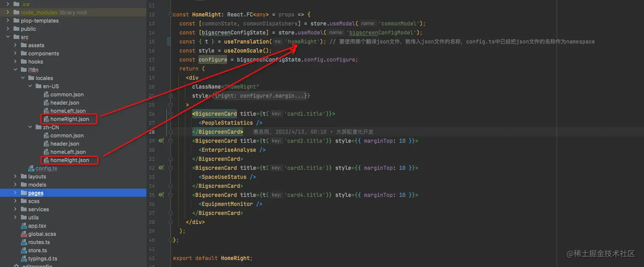The image size is (644, 267).
Task: Select header.json under zh-CN
Action: click(x=65, y=144)
